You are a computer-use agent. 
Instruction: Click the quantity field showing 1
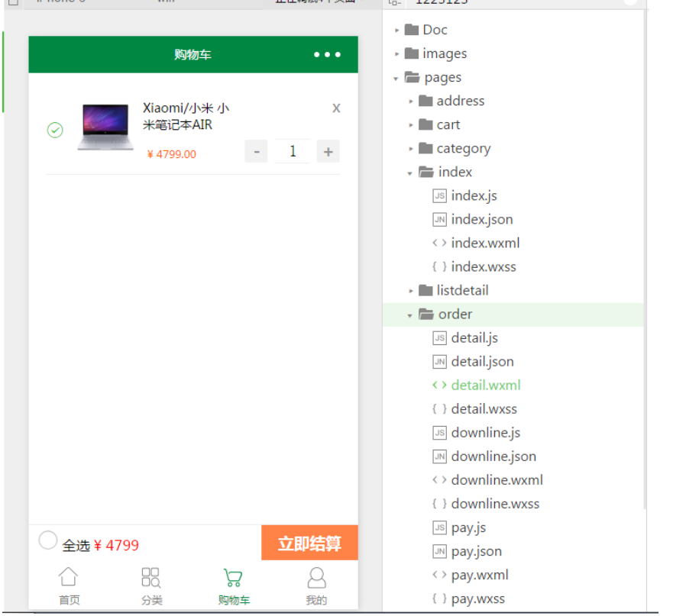tap(293, 151)
